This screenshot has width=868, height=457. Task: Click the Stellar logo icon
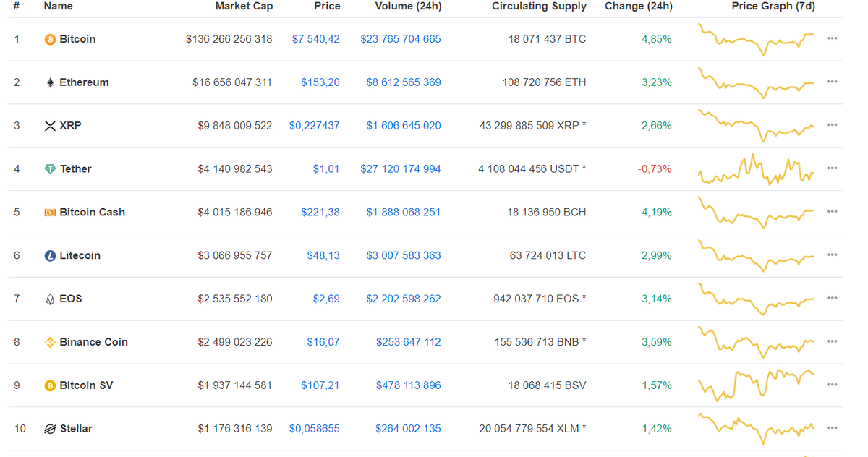48,429
